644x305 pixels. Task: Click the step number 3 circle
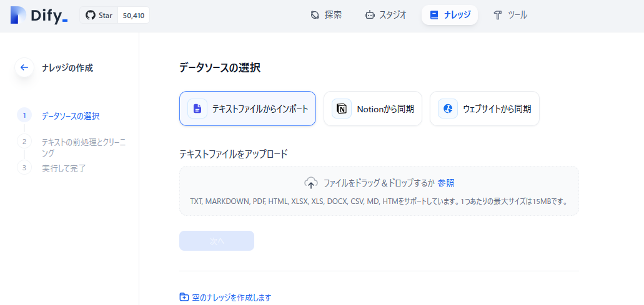[x=24, y=167]
